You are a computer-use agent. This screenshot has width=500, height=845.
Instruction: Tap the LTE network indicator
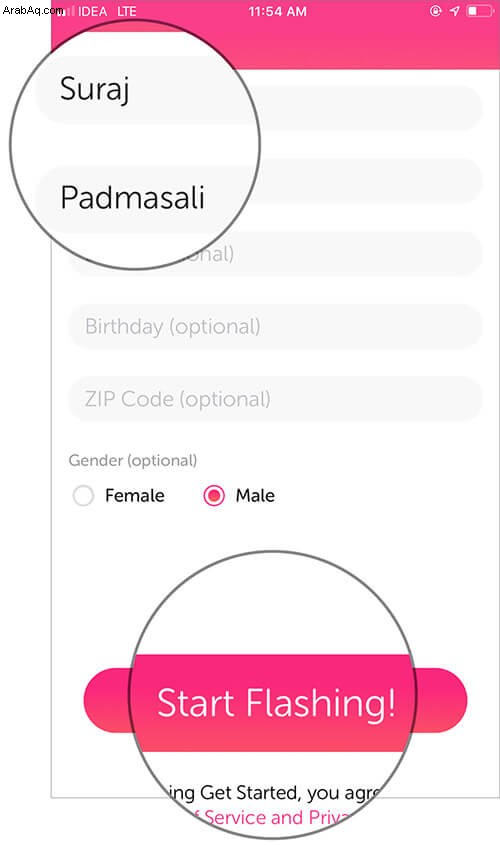[x=127, y=11]
